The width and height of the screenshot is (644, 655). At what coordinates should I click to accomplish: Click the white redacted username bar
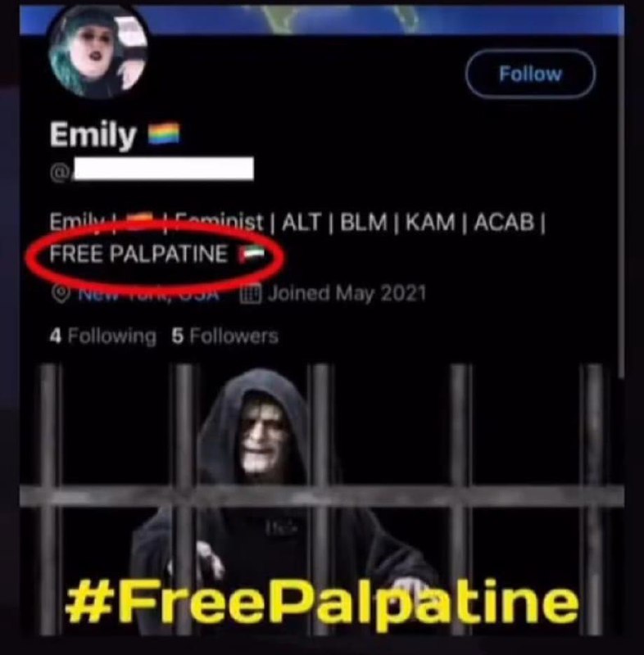pyautogui.click(x=163, y=169)
